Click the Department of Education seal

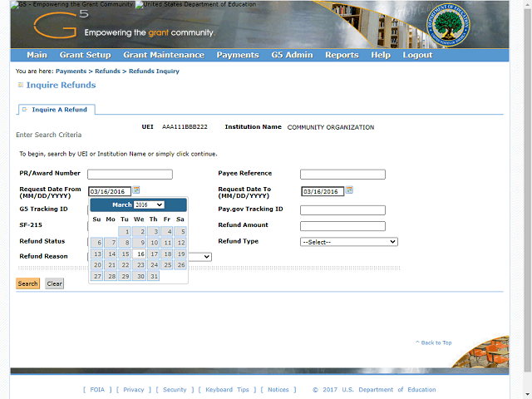448,25
